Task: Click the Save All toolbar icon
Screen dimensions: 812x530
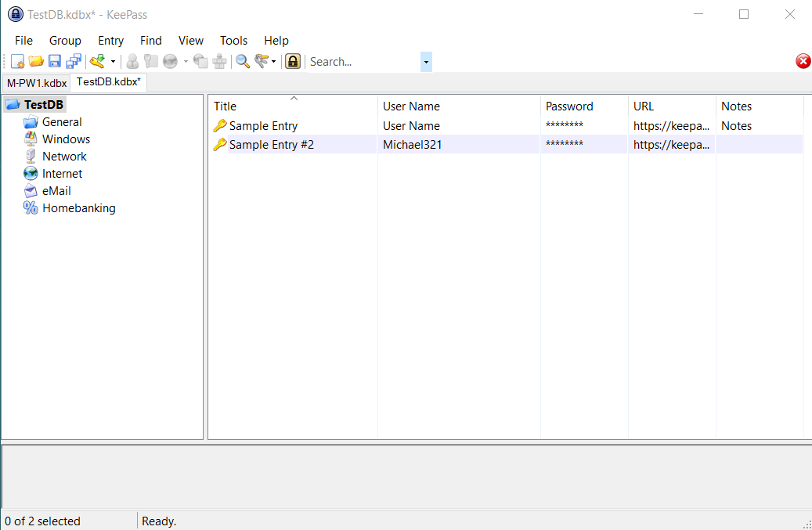Action: click(x=74, y=62)
